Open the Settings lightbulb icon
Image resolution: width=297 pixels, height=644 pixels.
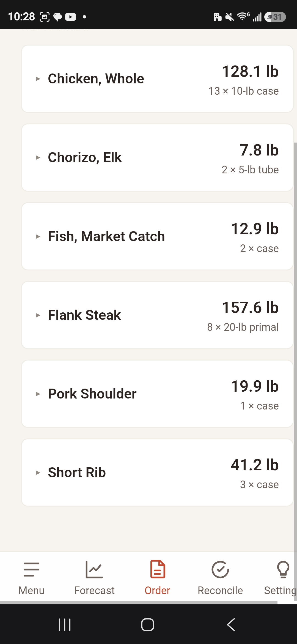click(x=283, y=569)
